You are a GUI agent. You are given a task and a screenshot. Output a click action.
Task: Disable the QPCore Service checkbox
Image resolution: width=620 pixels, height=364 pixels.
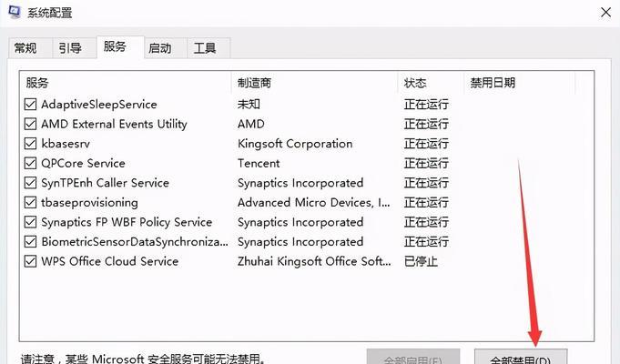point(31,164)
